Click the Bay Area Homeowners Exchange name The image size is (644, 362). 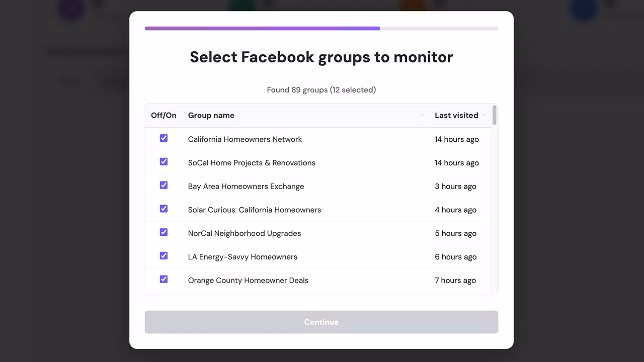tap(246, 187)
